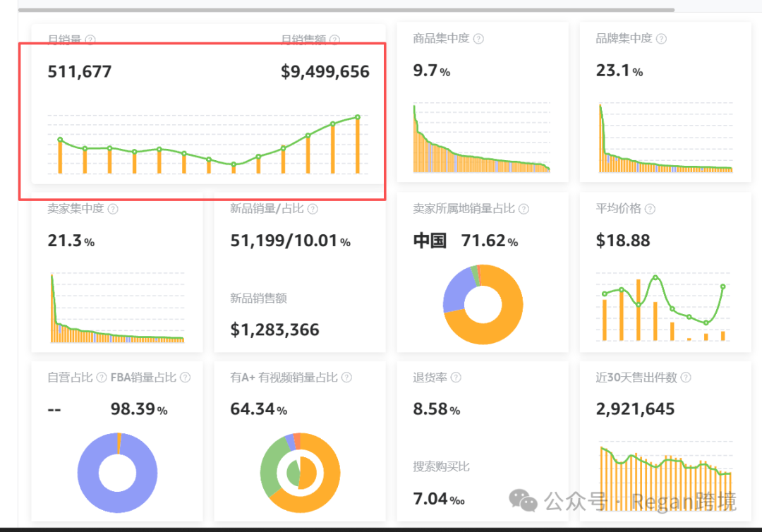762x532 pixels.
Task: Click last data point on monthly sales chart
Action: [x=358, y=117]
